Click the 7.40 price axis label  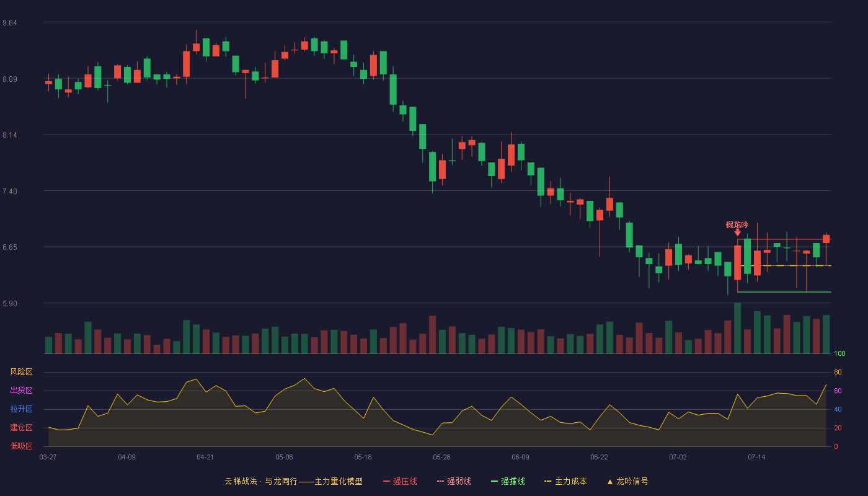10,191
